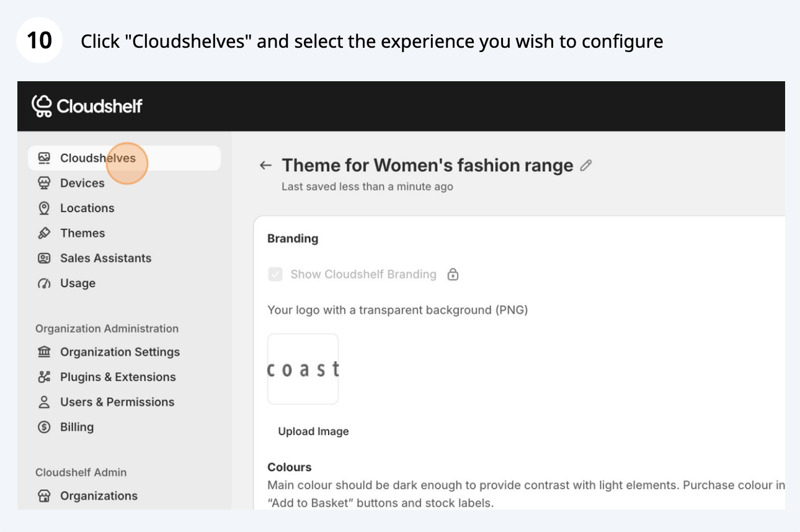Click the Upload Image button
This screenshot has height=532, width=800.
point(313,432)
